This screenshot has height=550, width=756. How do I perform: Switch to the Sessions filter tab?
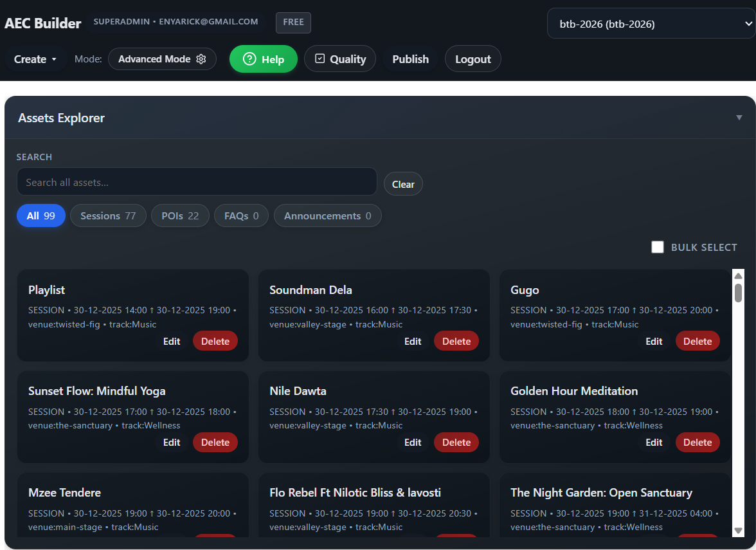pos(108,215)
